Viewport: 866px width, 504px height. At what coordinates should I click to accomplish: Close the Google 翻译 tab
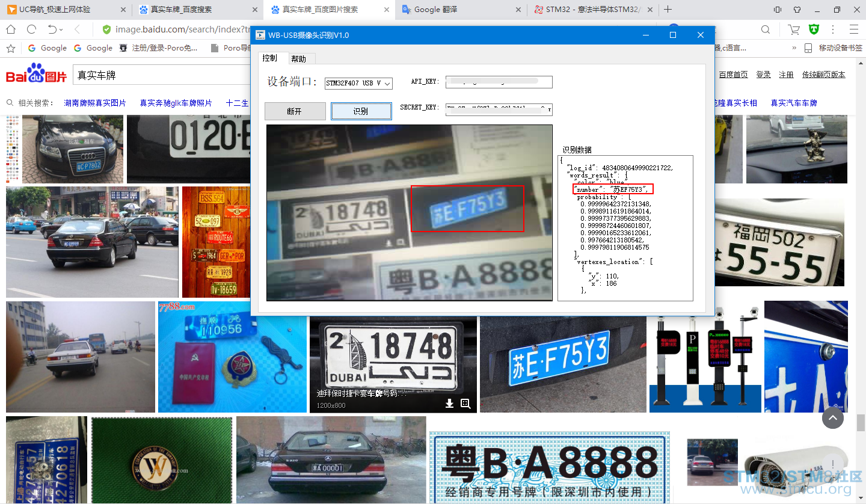518,10
